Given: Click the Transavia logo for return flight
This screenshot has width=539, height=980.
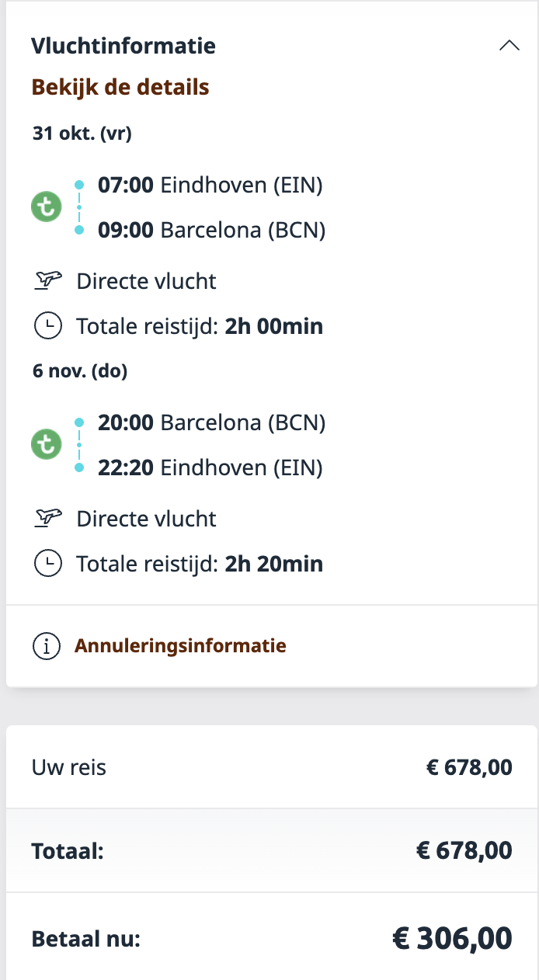Looking at the screenshot, I should tap(46, 445).
